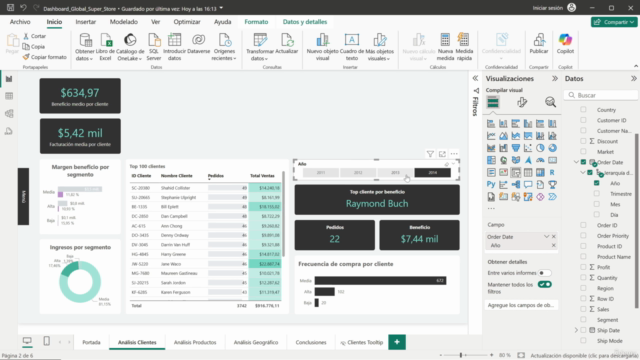
Task: Adjust the zoom slider in status bar
Action: coord(460,355)
